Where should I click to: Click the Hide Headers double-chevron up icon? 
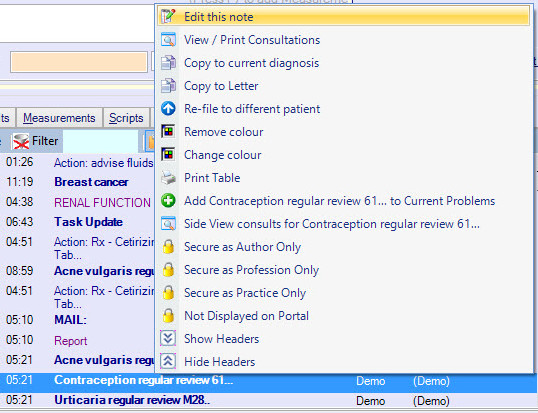coord(168,362)
